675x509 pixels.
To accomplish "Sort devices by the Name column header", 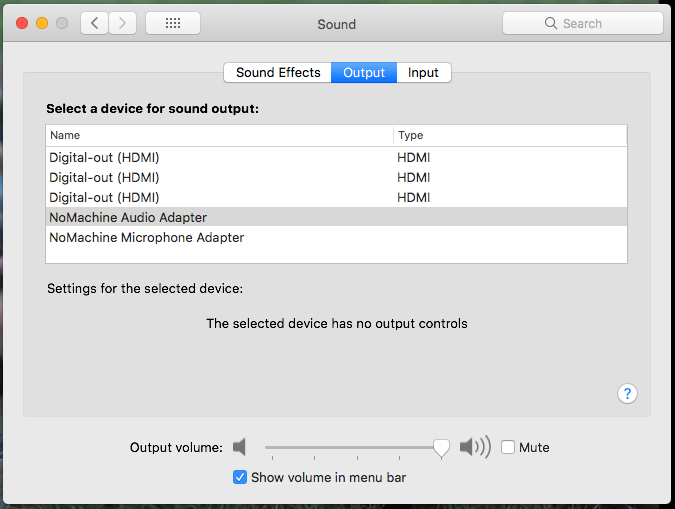I will click(x=220, y=135).
